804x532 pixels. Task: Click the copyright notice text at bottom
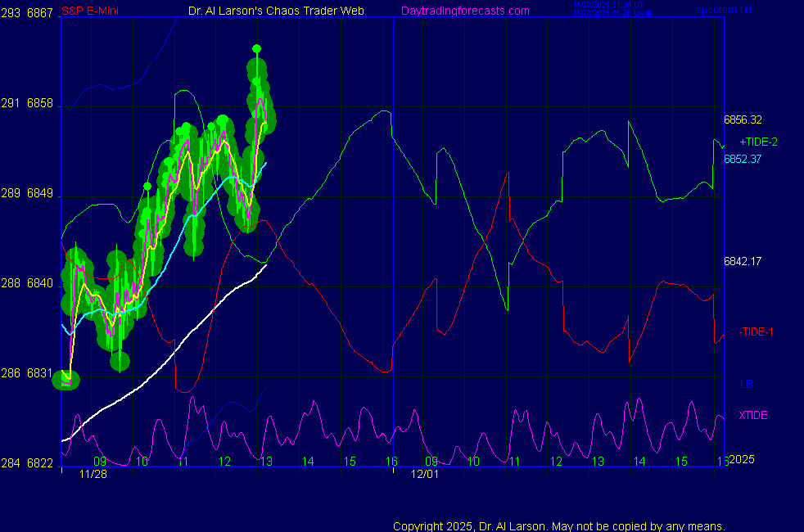coord(559,525)
